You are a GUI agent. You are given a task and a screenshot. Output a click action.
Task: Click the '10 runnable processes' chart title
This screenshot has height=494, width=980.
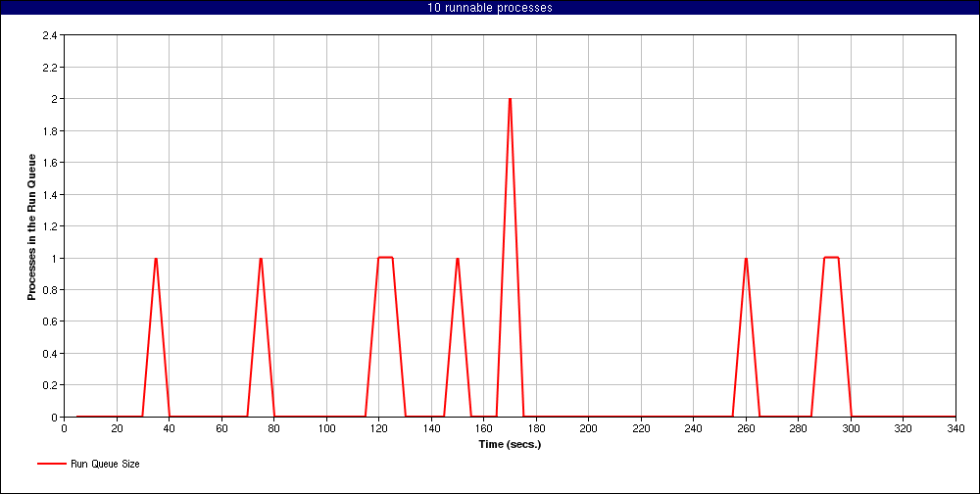(x=489, y=8)
